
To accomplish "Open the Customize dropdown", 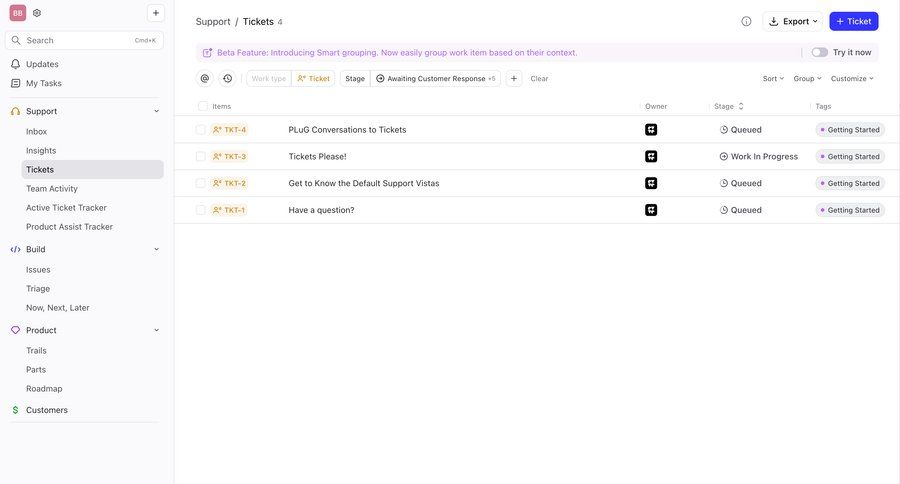I will click(852, 79).
